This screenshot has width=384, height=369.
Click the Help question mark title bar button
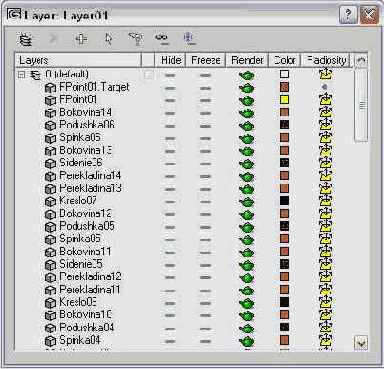click(348, 15)
